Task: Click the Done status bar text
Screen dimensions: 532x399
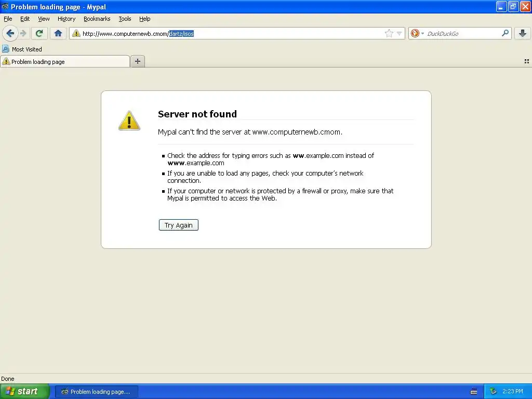Action: 7,379
